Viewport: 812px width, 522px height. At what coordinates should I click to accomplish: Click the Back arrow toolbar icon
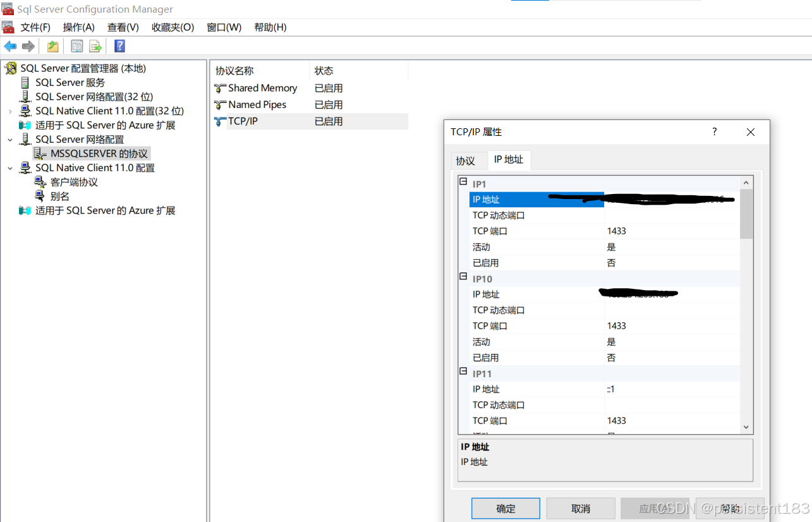coord(10,46)
